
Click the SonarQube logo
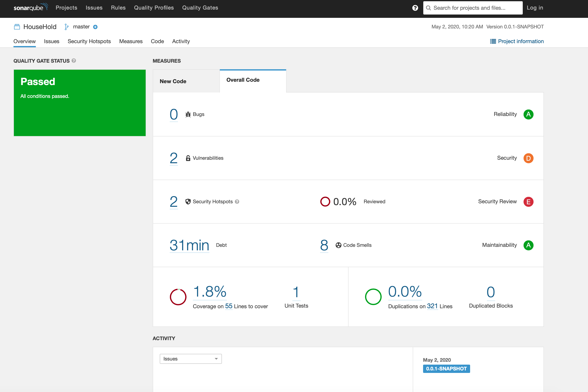click(x=30, y=7)
